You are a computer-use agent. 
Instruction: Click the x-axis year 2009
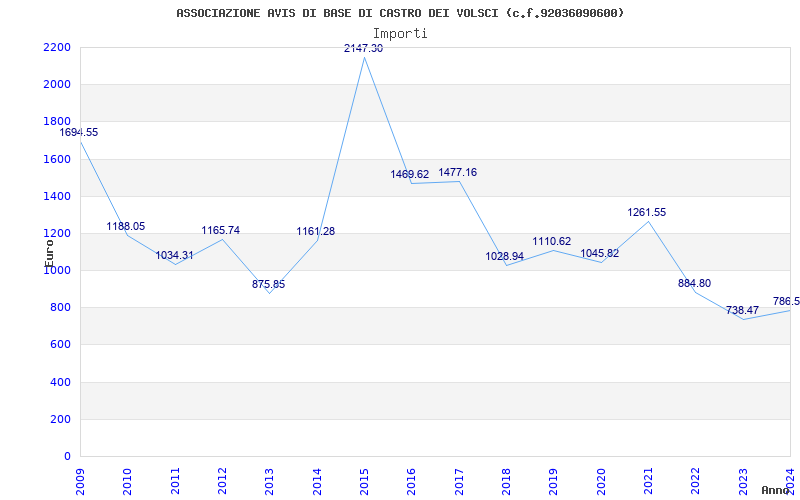(80, 481)
